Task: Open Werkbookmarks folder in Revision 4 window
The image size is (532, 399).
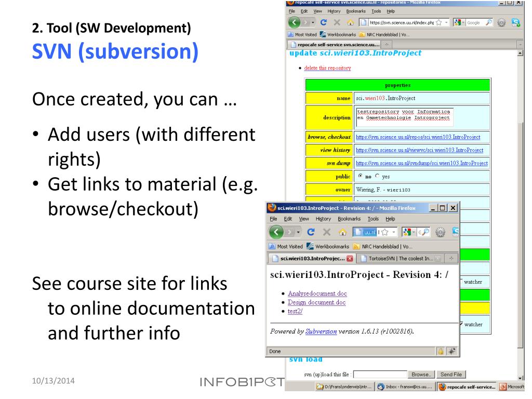Action: tap(328, 246)
